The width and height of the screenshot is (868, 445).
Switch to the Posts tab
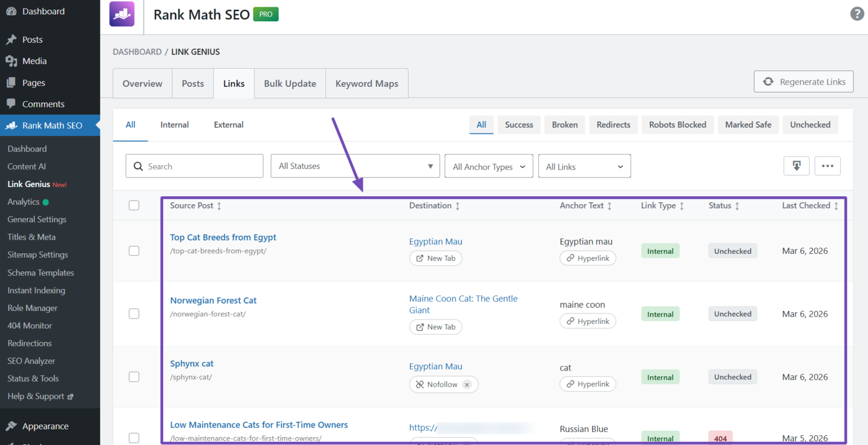click(193, 83)
